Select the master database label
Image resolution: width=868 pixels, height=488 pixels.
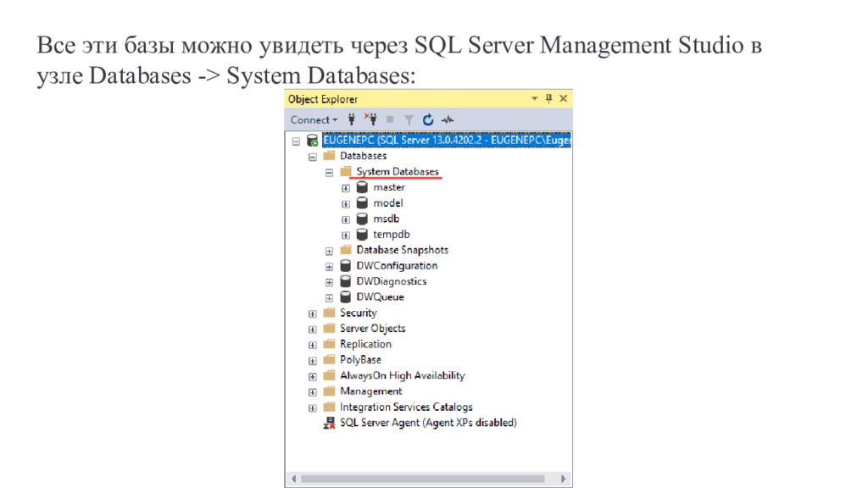pos(389,187)
